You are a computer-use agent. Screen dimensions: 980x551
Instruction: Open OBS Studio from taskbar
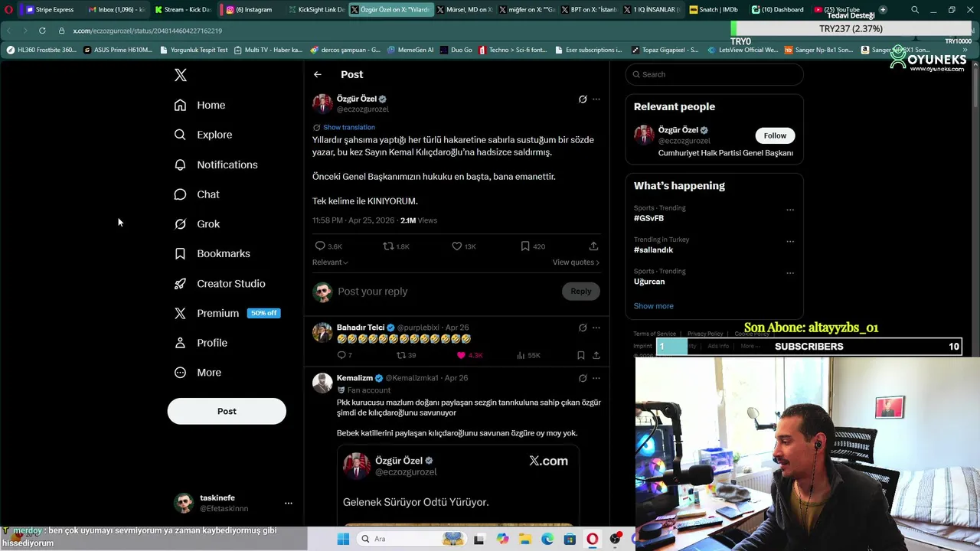(615, 539)
